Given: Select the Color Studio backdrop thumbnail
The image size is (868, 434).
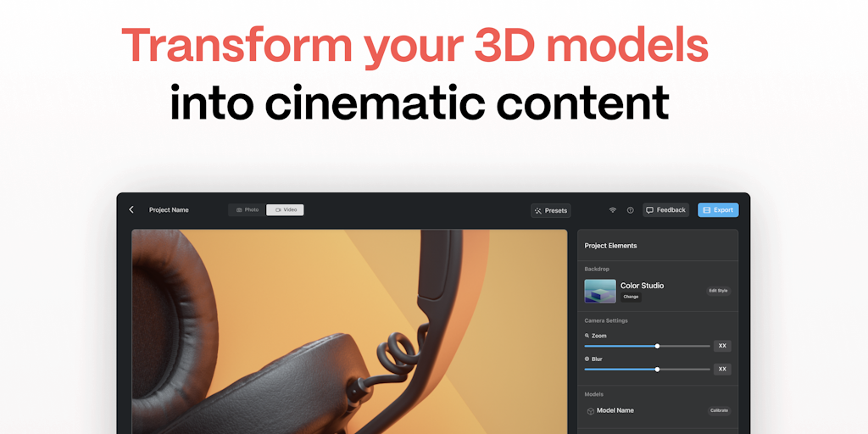Looking at the screenshot, I should (600, 291).
